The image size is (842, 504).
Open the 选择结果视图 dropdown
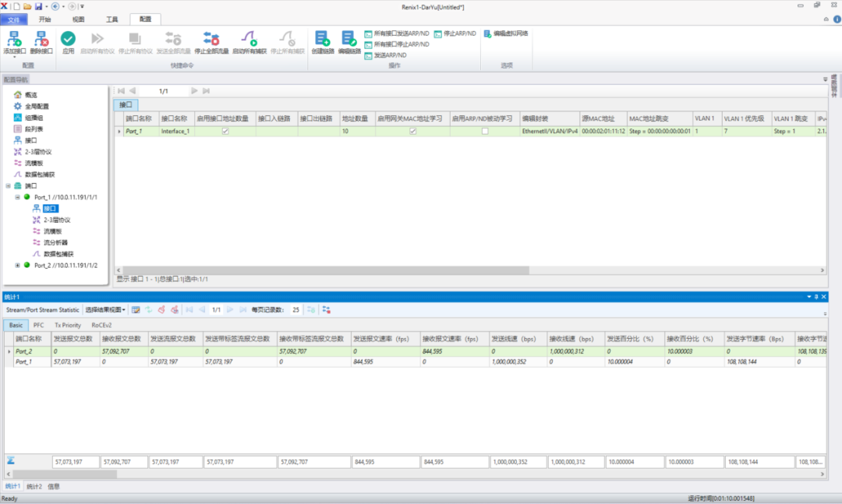point(105,310)
